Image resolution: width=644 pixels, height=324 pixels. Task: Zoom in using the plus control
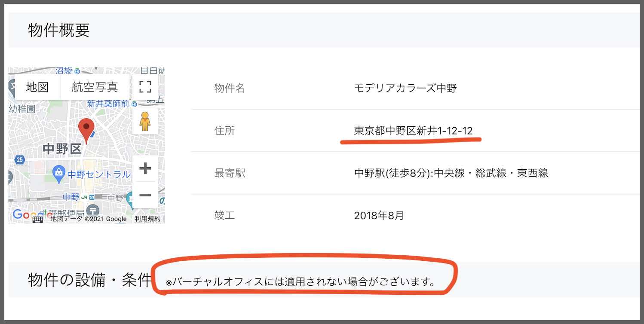(x=145, y=168)
